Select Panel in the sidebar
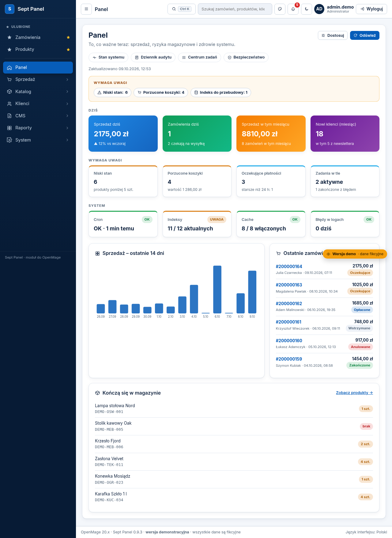 point(38,67)
